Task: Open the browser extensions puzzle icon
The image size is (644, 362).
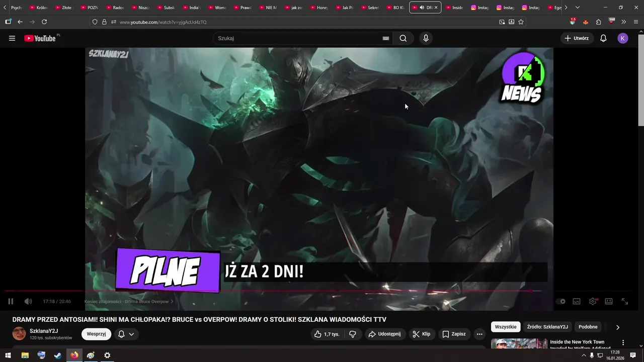Action: (598, 22)
